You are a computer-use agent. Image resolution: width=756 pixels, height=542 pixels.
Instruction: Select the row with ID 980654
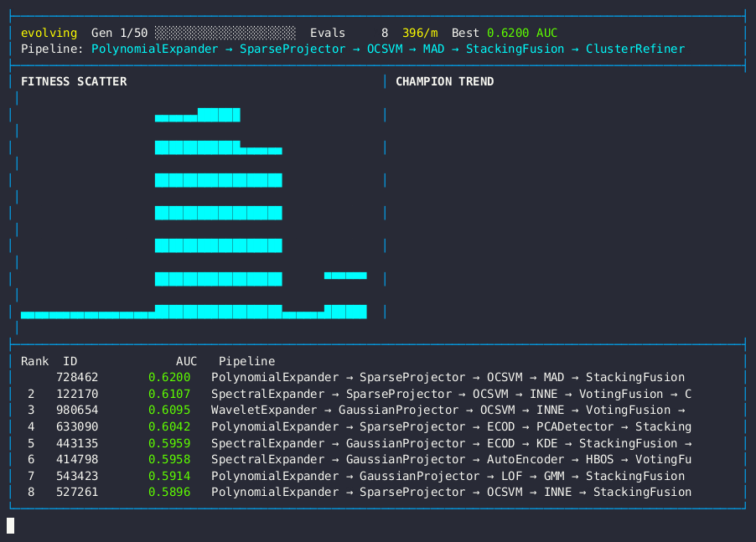[x=377, y=410]
